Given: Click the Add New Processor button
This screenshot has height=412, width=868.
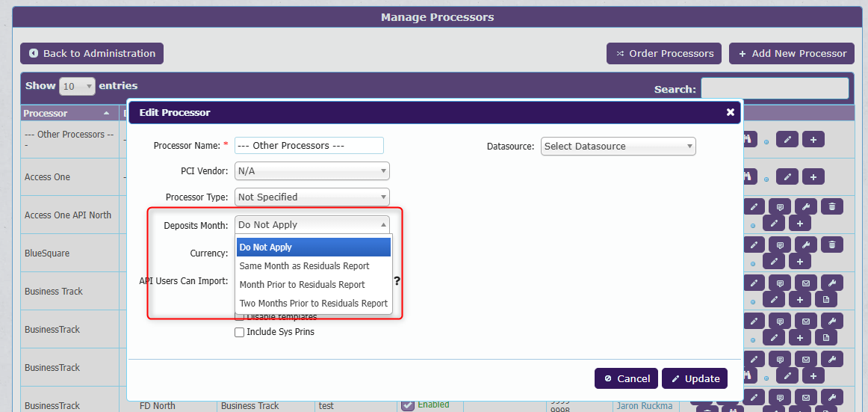Looking at the screenshot, I should click(792, 53).
